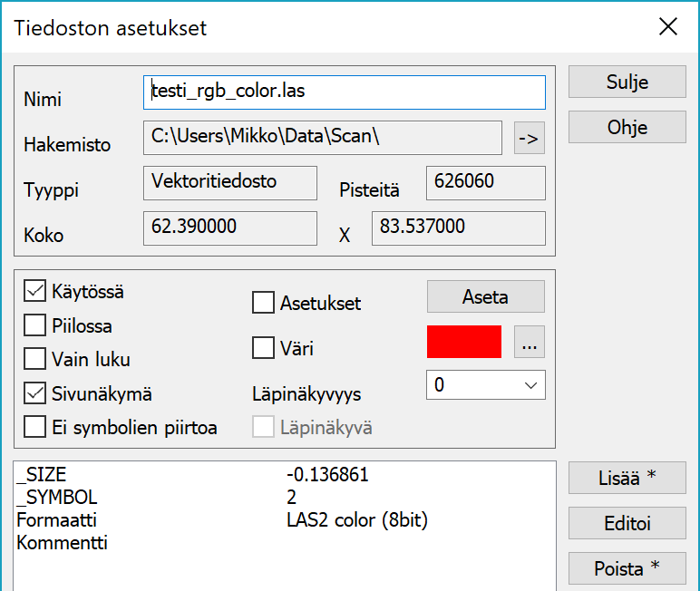Tick the Asetukset checkbox
This screenshot has width=700, height=591.
click(x=263, y=304)
